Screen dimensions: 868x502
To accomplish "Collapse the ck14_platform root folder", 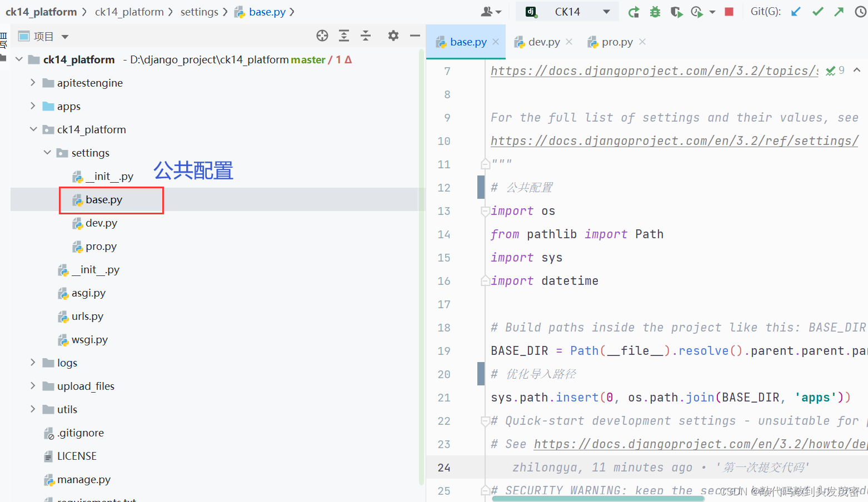I will tap(19, 59).
